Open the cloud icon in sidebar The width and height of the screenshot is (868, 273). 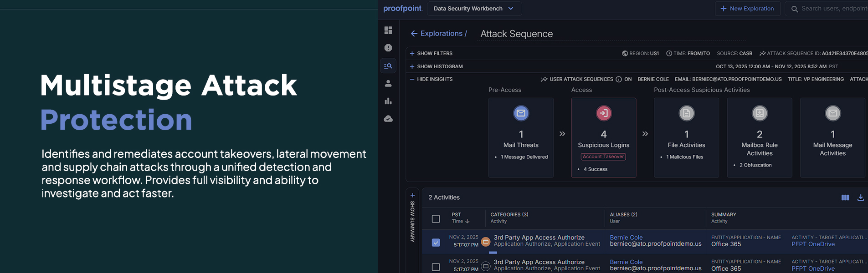coord(388,119)
